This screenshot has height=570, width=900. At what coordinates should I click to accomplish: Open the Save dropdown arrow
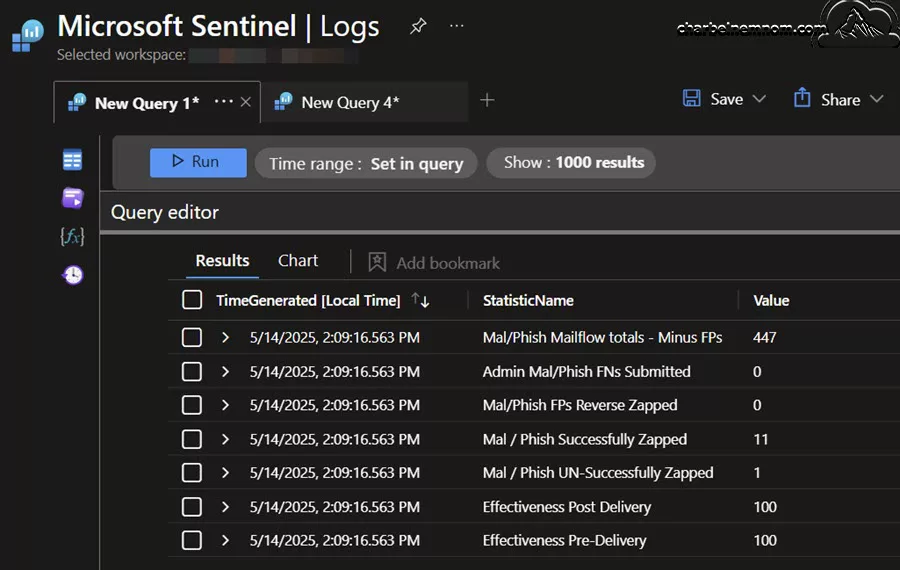pyautogui.click(x=759, y=99)
